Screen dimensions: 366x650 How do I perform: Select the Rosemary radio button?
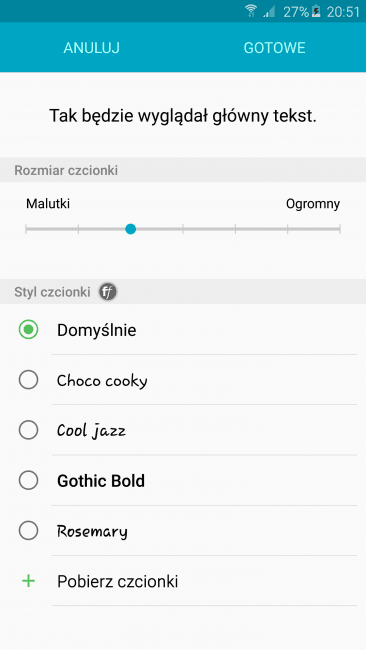[x=29, y=531]
